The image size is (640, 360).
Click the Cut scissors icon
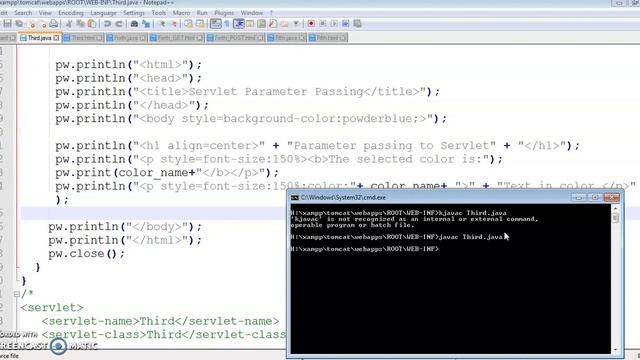point(69,24)
